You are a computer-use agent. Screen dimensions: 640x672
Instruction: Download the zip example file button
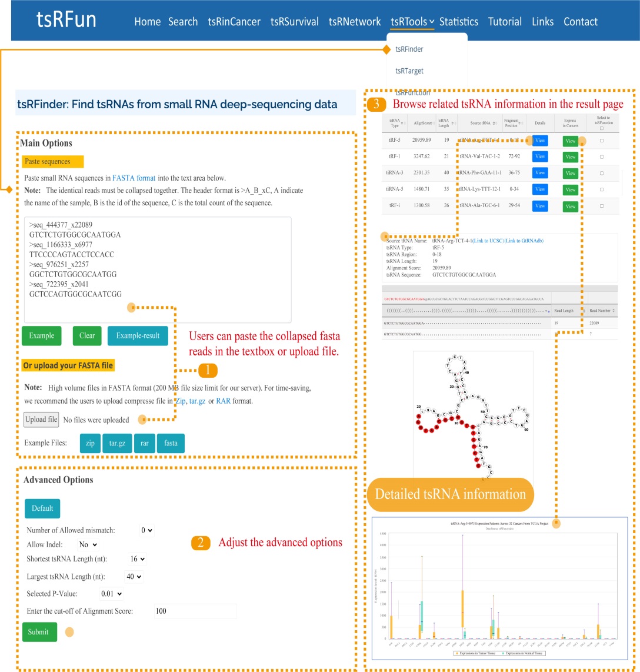(x=90, y=443)
